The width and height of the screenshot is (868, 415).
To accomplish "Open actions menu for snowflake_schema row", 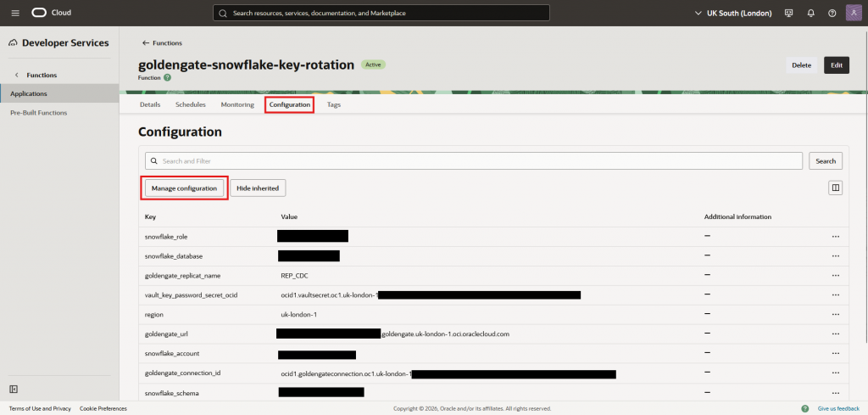I will point(835,393).
